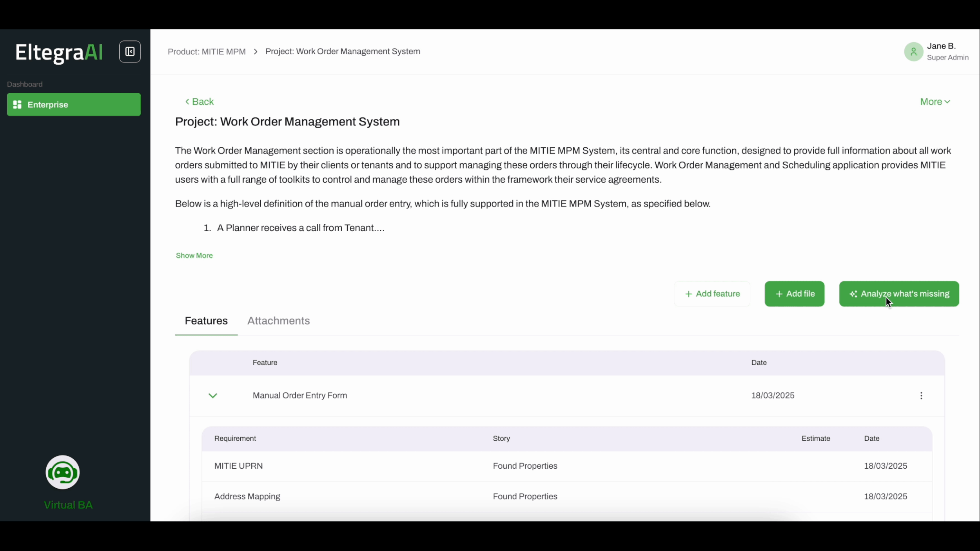
Task: Click Found Properties story for MITIE UPRN
Action: pyautogui.click(x=525, y=466)
